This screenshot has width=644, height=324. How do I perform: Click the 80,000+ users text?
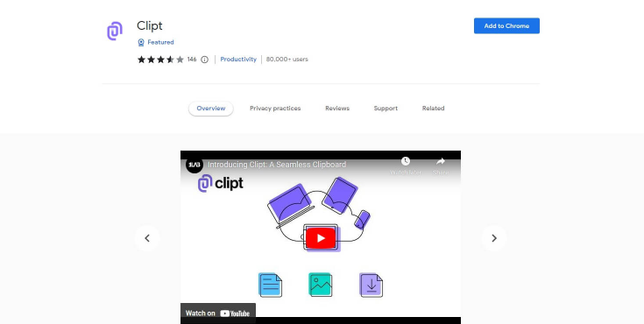[x=287, y=60]
